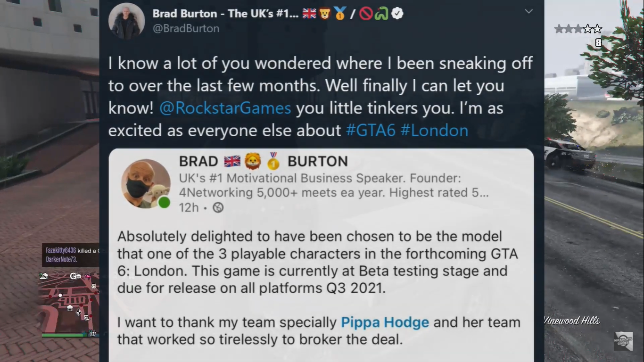The image size is (644, 362).
Task: Click the BRAD BURTON name in the quoted post
Action: 263,161
